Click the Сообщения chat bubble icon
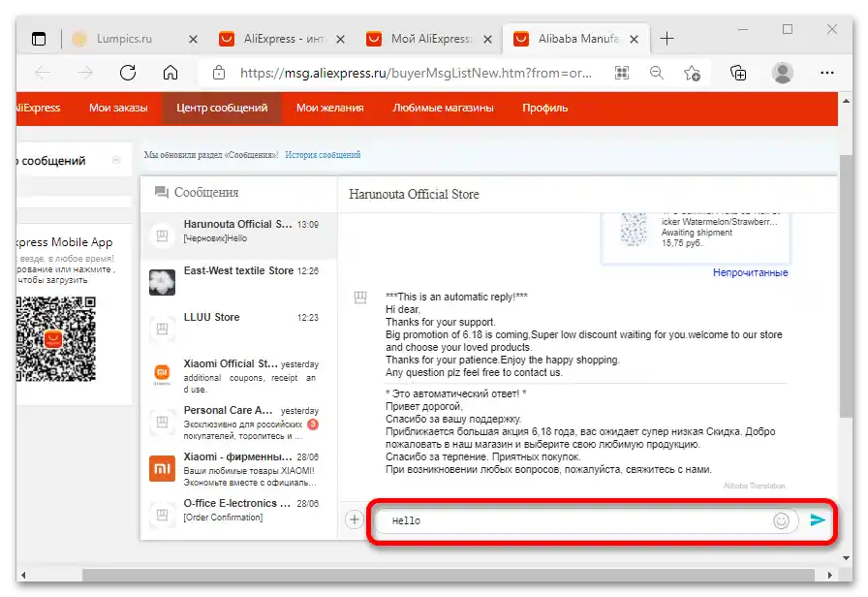The image size is (868, 597). (x=162, y=192)
